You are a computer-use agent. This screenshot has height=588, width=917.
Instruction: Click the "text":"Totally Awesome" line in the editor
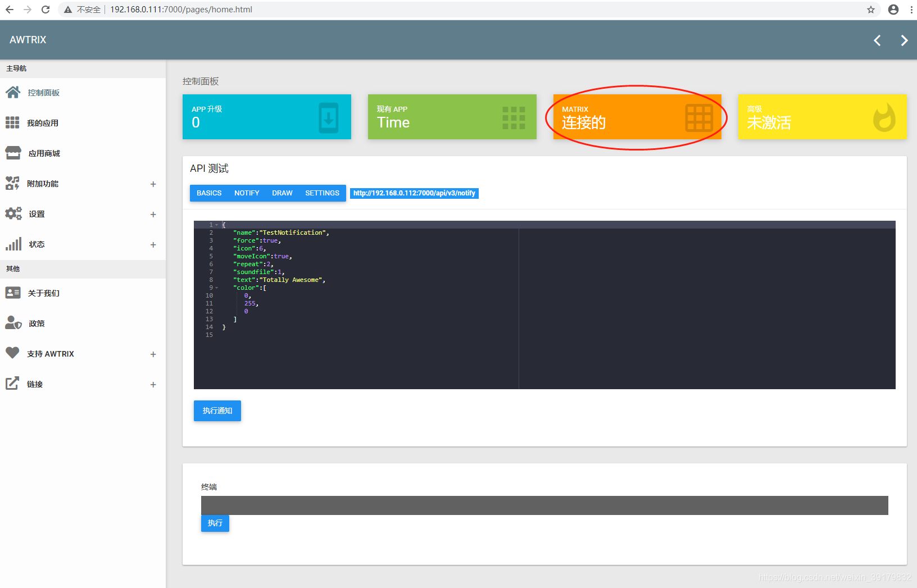click(279, 280)
